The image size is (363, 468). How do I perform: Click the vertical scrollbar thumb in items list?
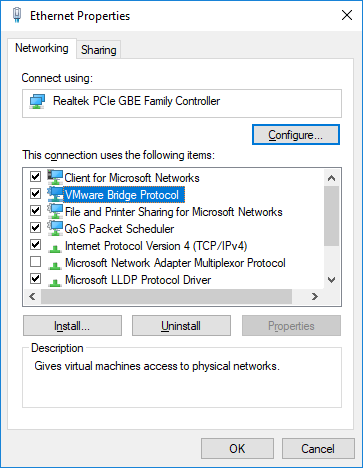click(331, 216)
